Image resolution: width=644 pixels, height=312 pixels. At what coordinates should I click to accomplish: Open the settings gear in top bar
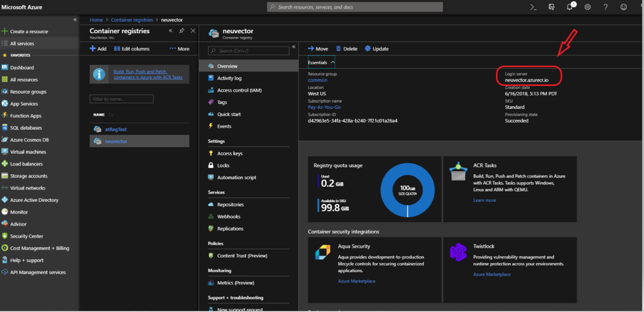pos(587,7)
